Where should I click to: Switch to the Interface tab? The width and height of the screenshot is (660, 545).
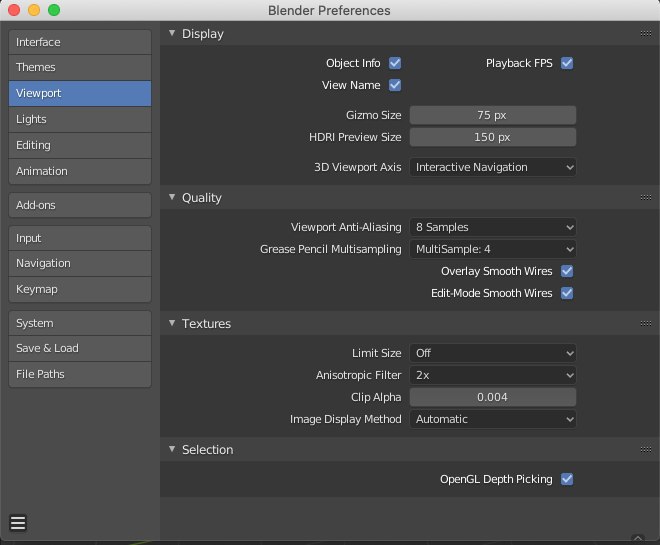(80, 42)
